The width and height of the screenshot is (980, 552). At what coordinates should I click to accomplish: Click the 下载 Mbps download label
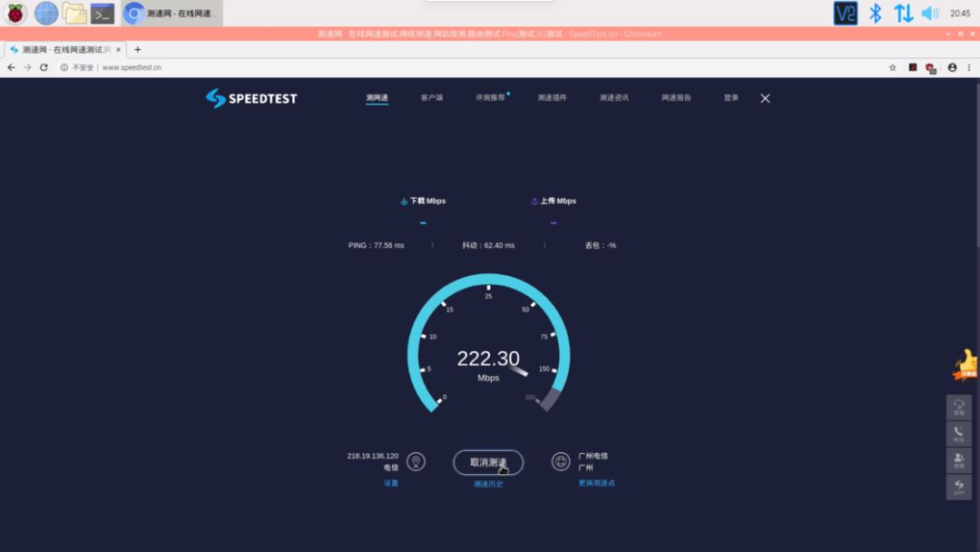point(423,201)
